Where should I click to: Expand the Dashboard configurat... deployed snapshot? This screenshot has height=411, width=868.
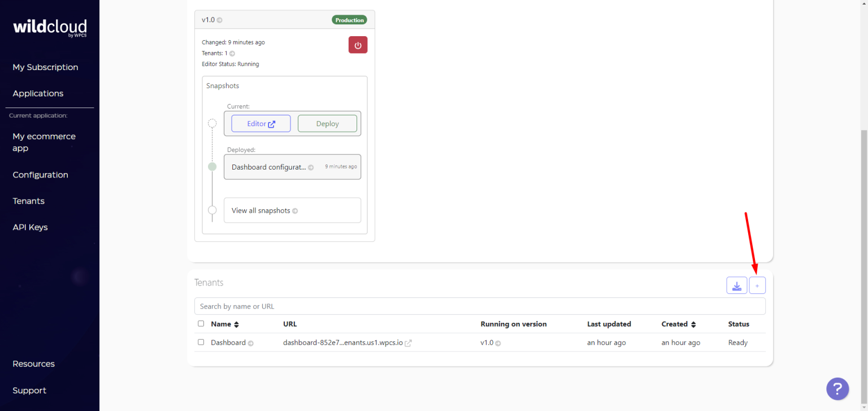[311, 167]
